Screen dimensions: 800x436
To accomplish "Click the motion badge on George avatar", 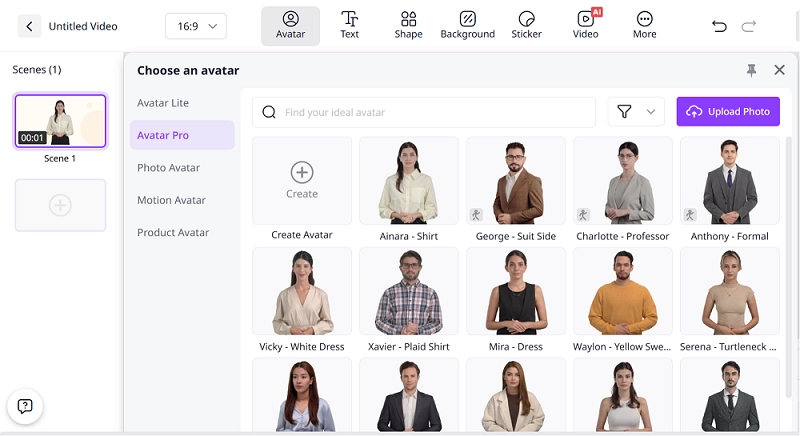I will click(476, 215).
